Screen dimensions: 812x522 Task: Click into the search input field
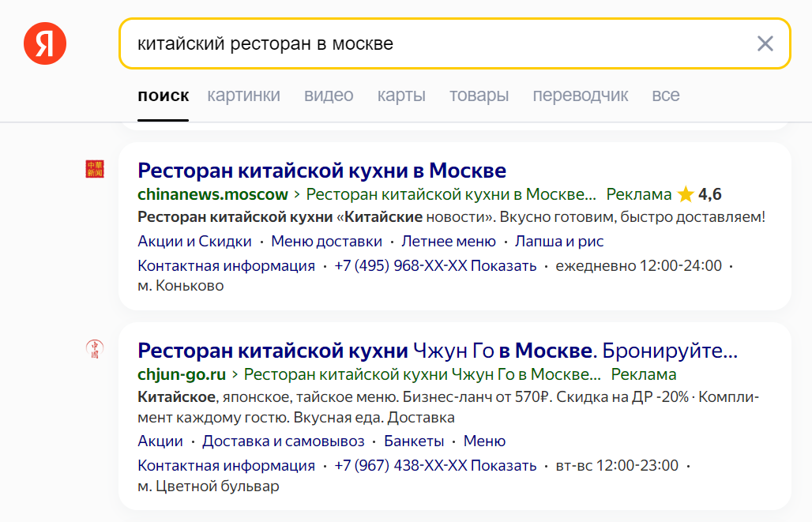pyautogui.click(x=434, y=43)
